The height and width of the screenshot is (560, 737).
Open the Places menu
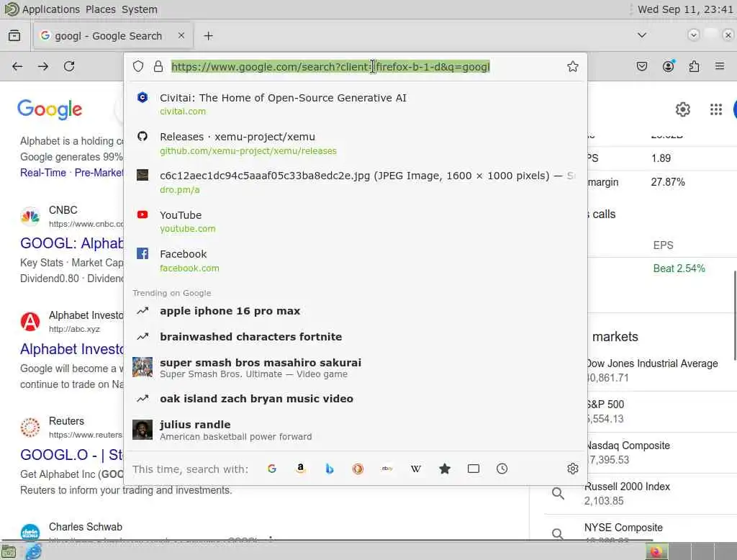[101, 9]
